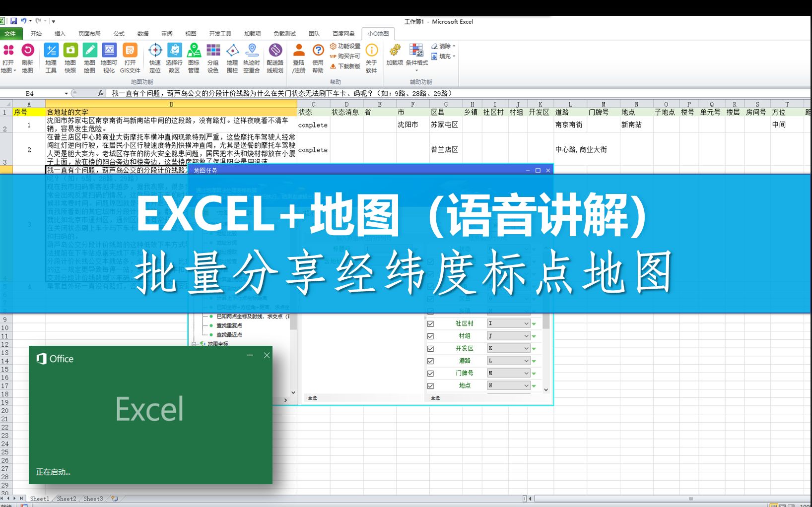
Task: Open the 地理工具 geography tools
Action: pyautogui.click(x=51, y=59)
